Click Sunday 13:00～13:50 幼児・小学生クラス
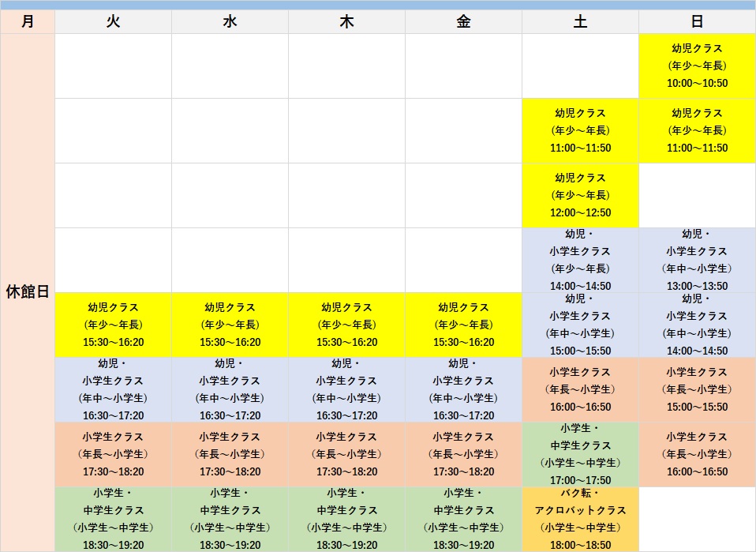The width and height of the screenshot is (756, 552). point(697,260)
